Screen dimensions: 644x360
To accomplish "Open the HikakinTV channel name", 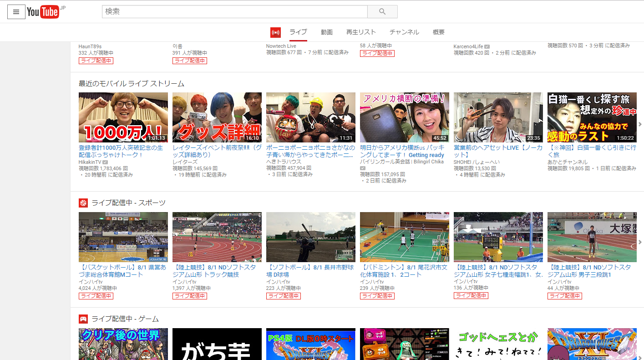I will pyautogui.click(x=90, y=162).
